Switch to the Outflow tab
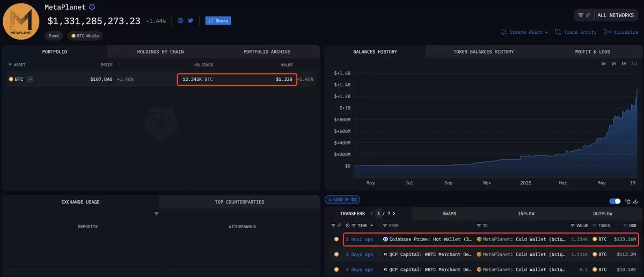 click(x=603, y=214)
